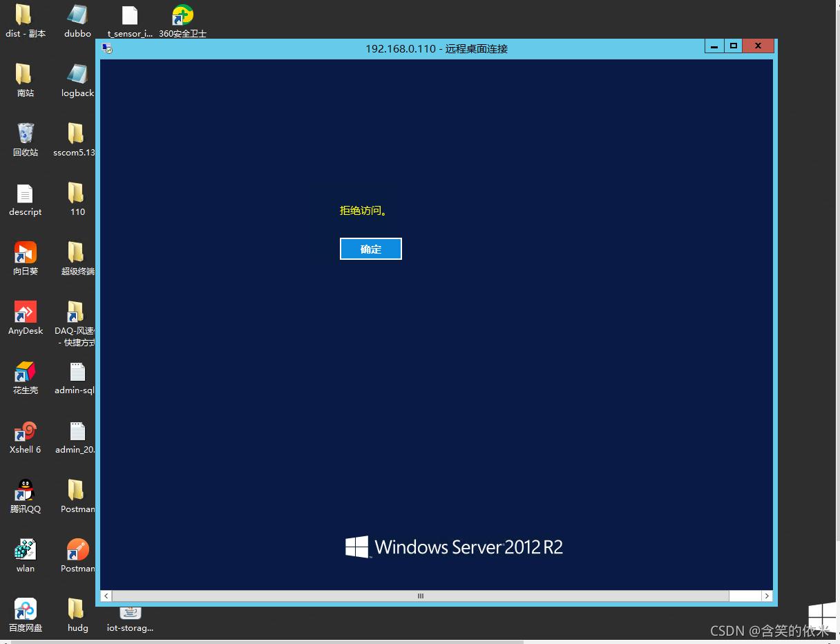This screenshot has height=644, width=840.
Task: Launch 百度网盘 from desktop
Action: 26,609
